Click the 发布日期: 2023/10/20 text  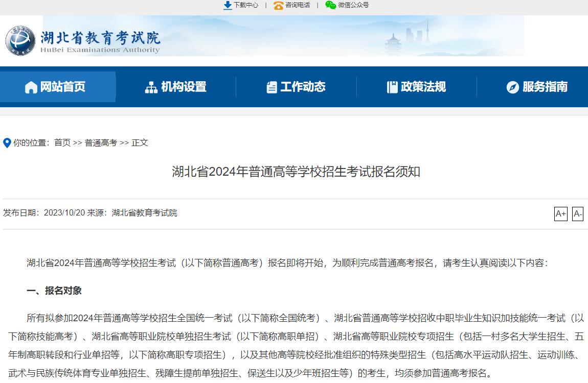tap(44, 213)
